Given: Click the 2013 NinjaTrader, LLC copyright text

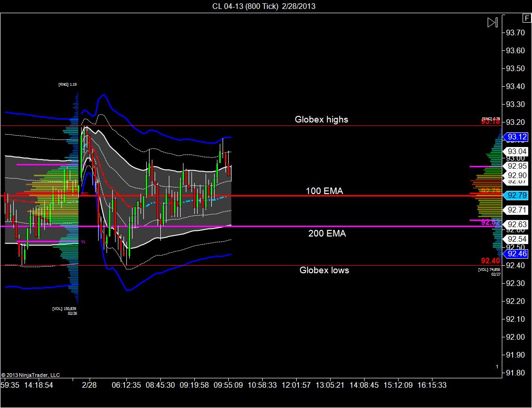Looking at the screenshot, I should coord(31,375).
